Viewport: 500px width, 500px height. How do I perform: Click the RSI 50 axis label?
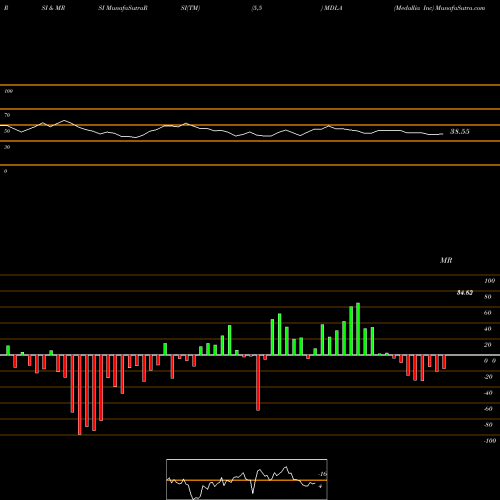pos(7,131)
